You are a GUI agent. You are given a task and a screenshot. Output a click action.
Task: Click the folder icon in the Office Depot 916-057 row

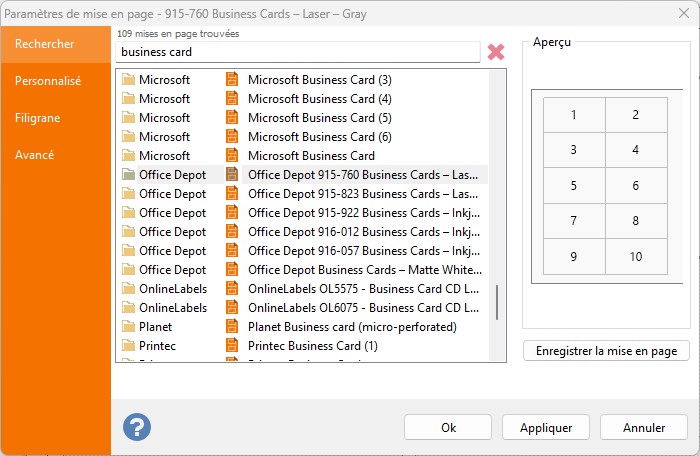[x=129, y=251]
